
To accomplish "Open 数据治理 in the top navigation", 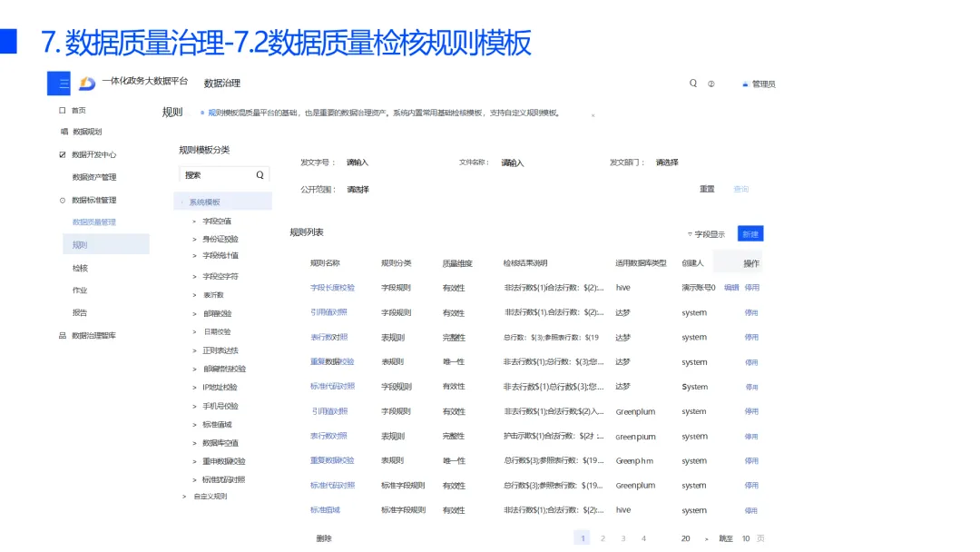I will 222,84.
